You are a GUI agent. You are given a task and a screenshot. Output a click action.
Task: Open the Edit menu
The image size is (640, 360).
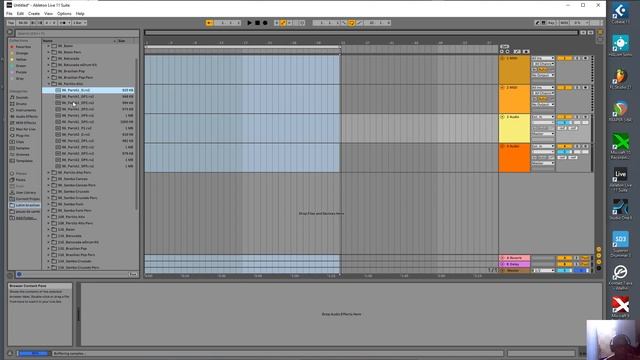click(x=20, y=13)
